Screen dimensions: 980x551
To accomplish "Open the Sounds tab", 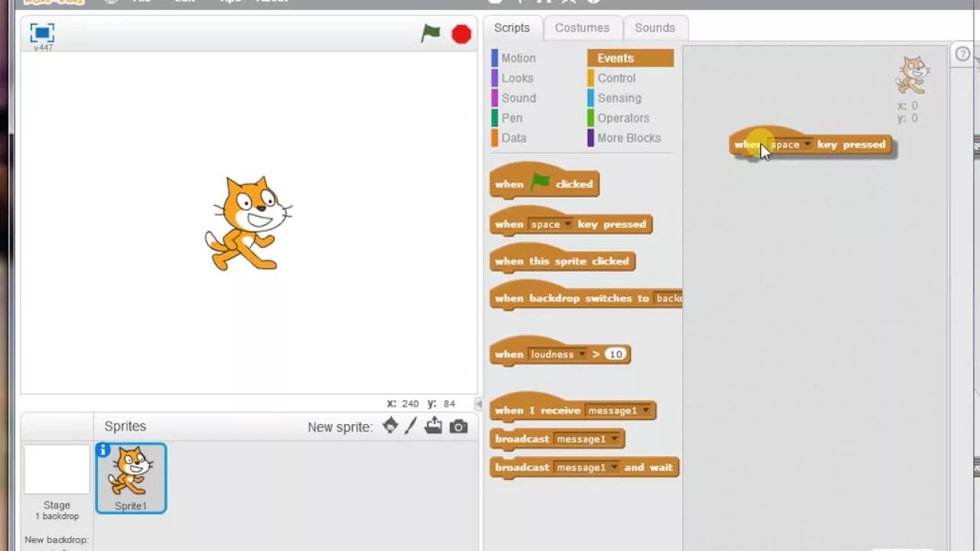I will (x=655, y=28).
